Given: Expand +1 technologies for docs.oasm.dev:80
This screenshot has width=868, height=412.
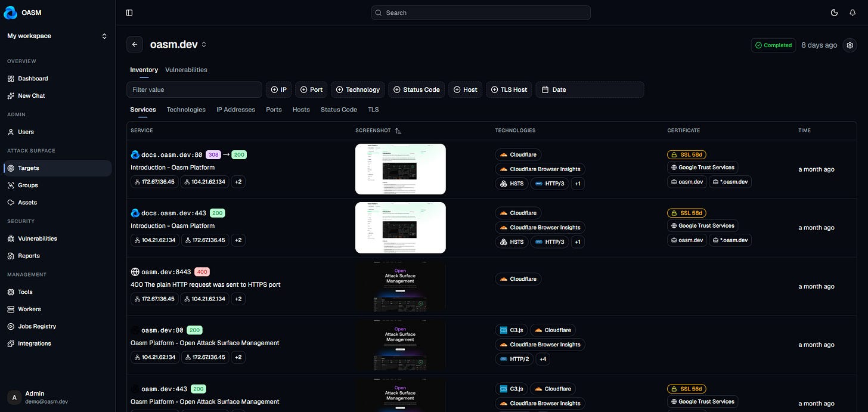Looking at the screenshot, I should (577, 184).
